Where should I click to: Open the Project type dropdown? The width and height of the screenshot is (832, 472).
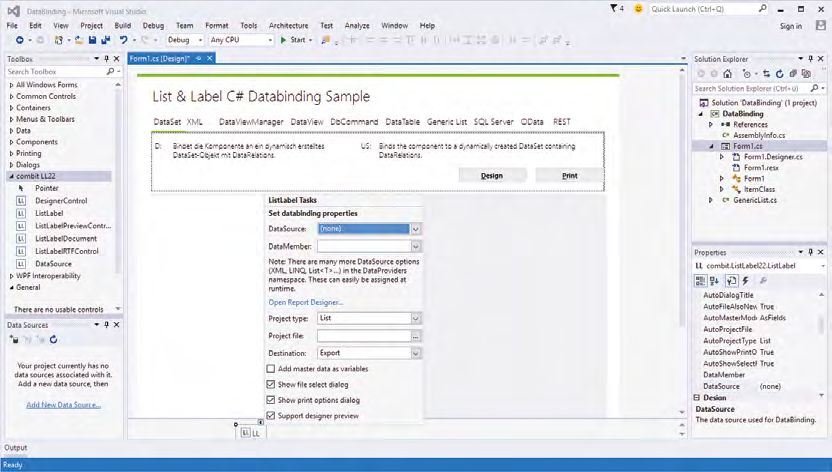(416, 318)
